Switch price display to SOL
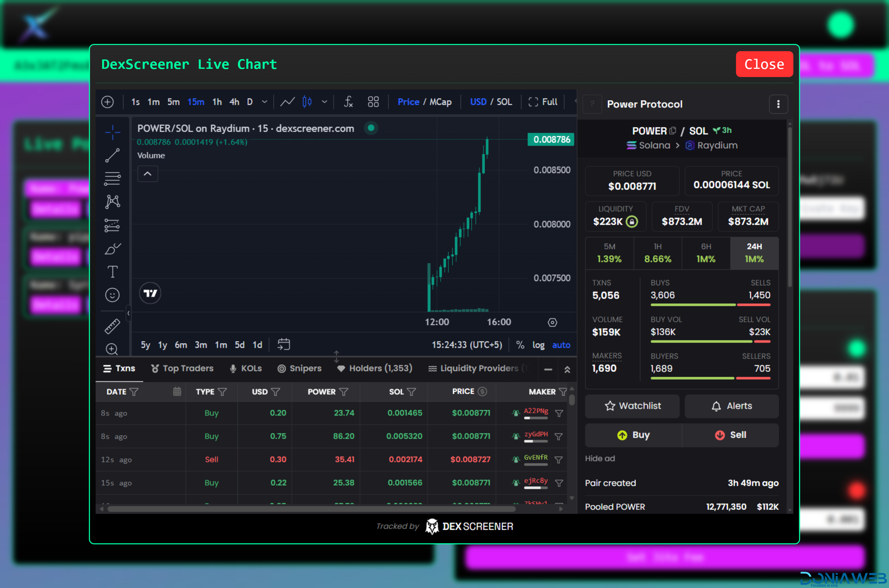Screen dimensions: 889x588 pos(504,102)
